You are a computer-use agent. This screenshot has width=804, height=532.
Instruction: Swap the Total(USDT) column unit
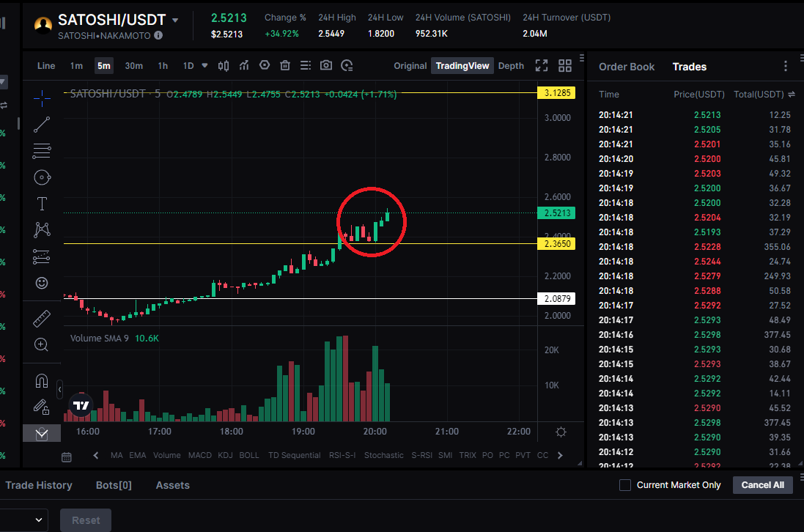[792, 95]
